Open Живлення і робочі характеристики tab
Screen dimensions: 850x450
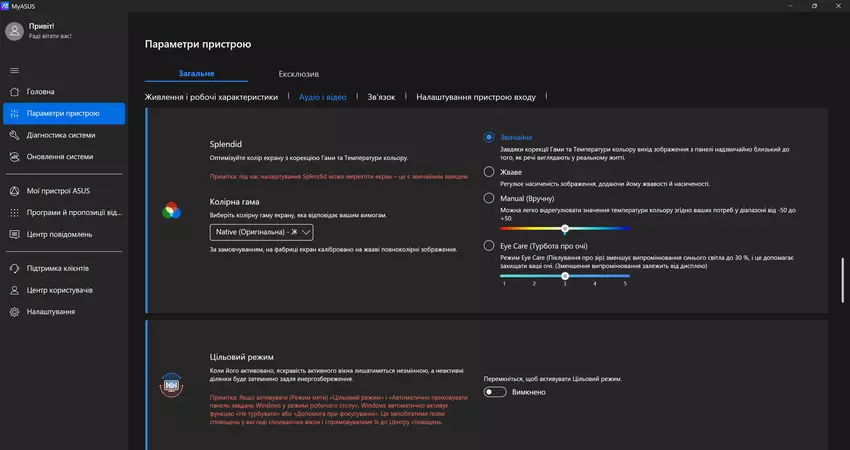(x=211, y=97)
